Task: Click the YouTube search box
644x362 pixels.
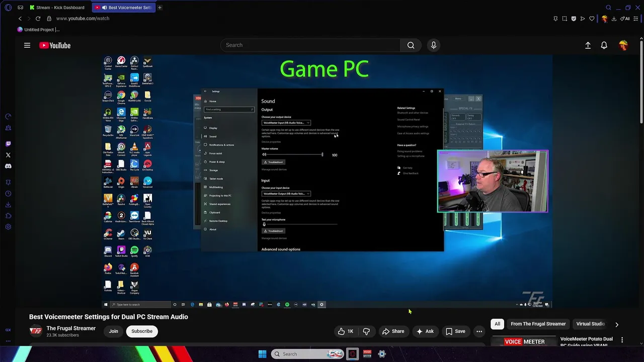Action: coord(310,45)
